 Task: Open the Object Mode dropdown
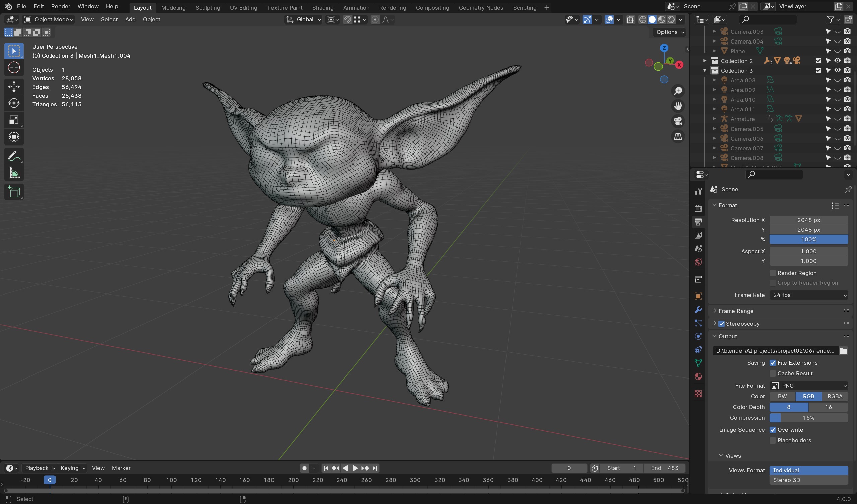click(49, 20)
